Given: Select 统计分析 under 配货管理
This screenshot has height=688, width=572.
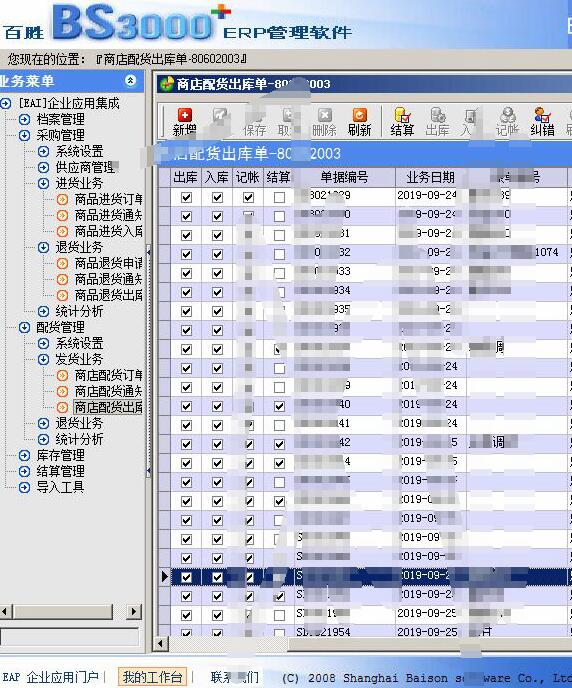Looking at the screenshot, I should [79, 439].
